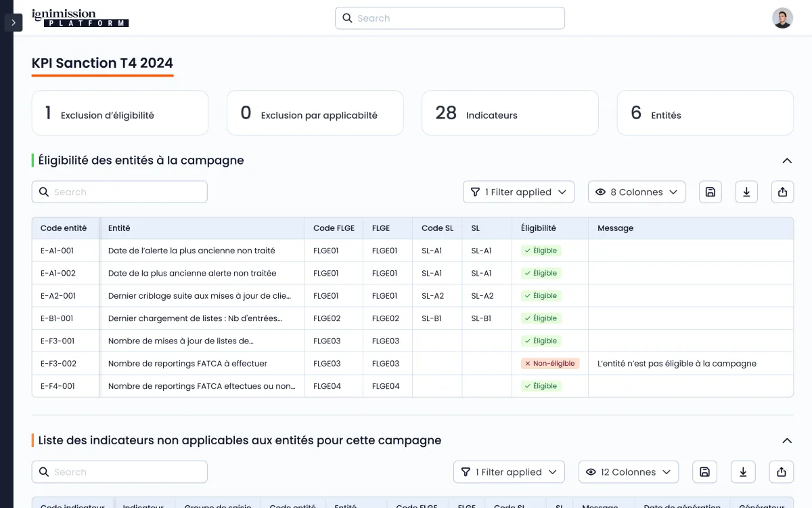Screen dimensions: 812x508
Task: Click save icon in indicators section toolbar
Action: pyautogui.click(x=704, y=472)
